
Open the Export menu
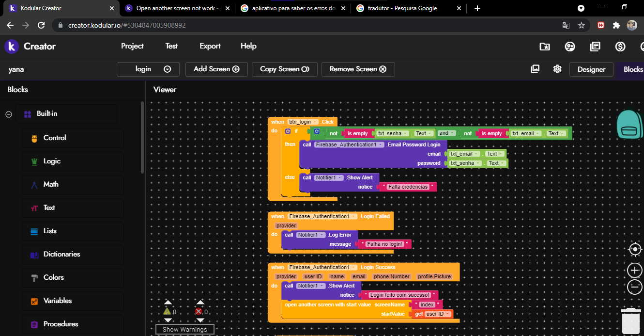pyautogui.click(x=210, y=46)
